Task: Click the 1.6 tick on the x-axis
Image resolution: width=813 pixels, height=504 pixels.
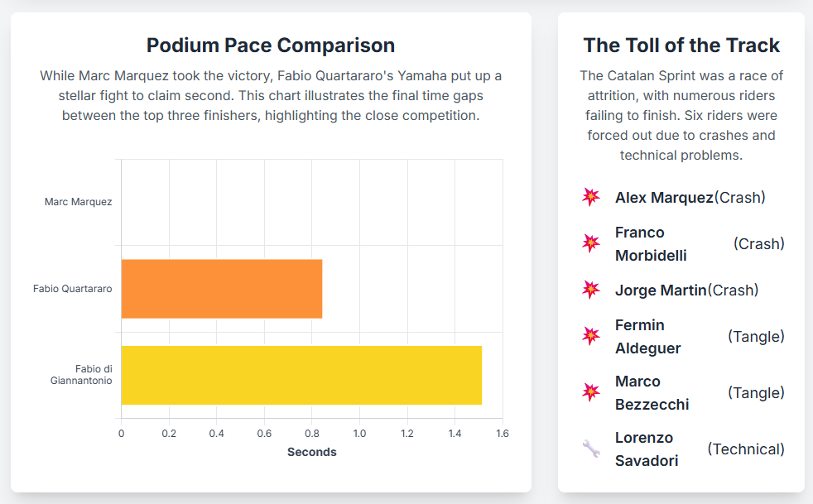Action: [502, 434]
